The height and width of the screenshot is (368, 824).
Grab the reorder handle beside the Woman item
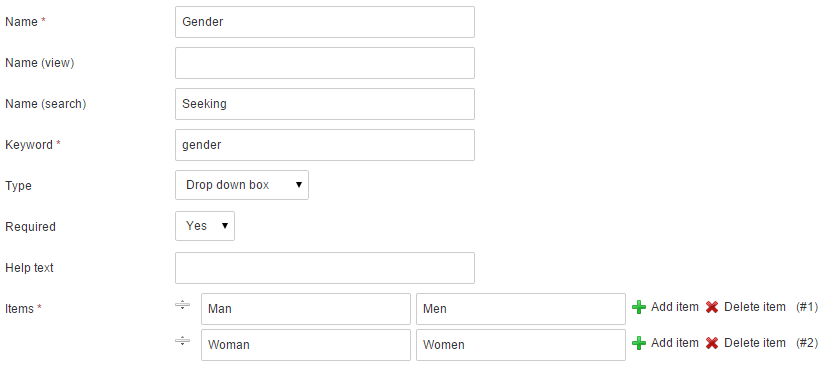pyautogui.click(x=182, y=341)
